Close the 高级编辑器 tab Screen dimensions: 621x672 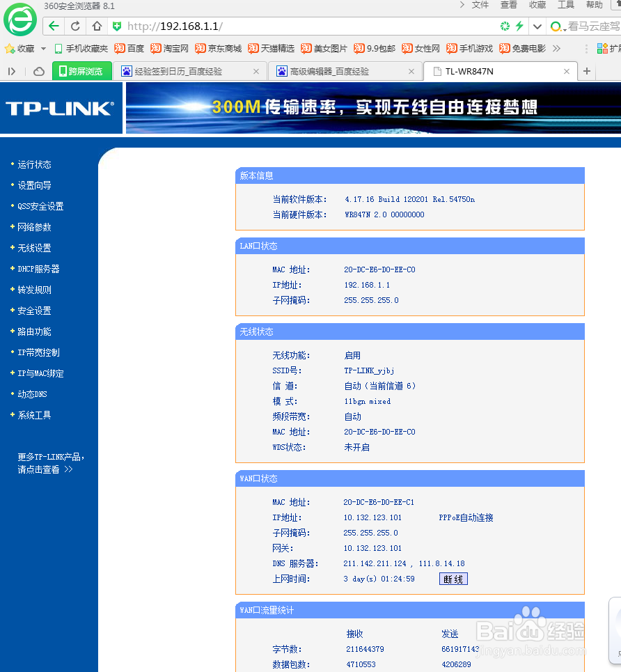[411, 72]
